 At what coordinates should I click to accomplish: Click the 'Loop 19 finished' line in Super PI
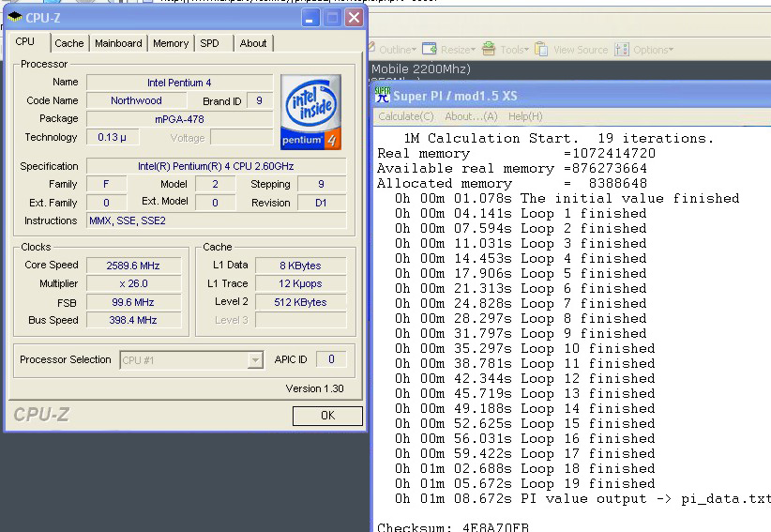click(x=524, y=483)
